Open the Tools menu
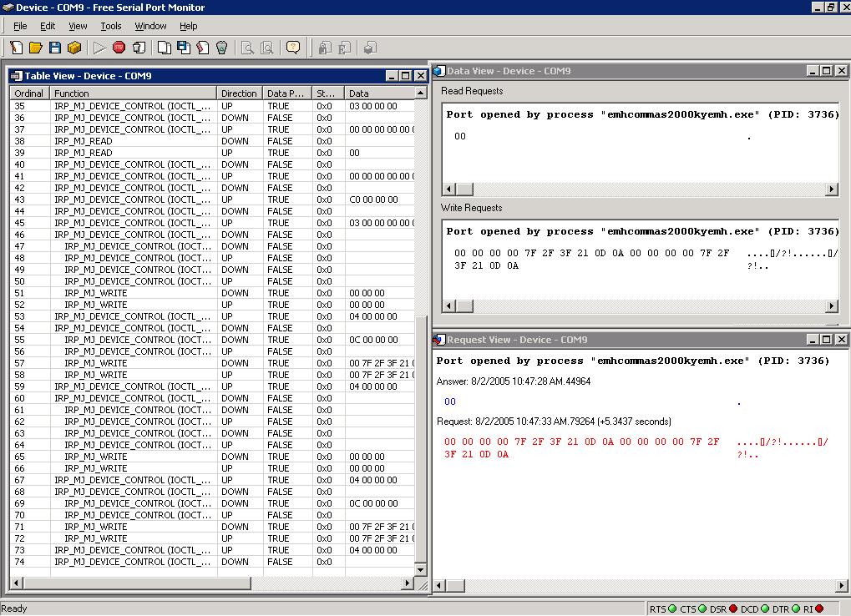 [111, 26]
